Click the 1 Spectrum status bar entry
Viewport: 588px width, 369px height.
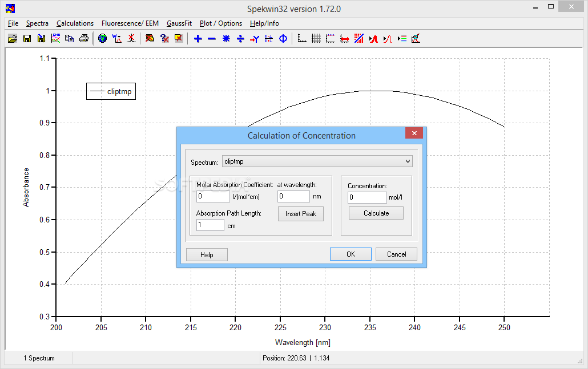tap(39, 358)
